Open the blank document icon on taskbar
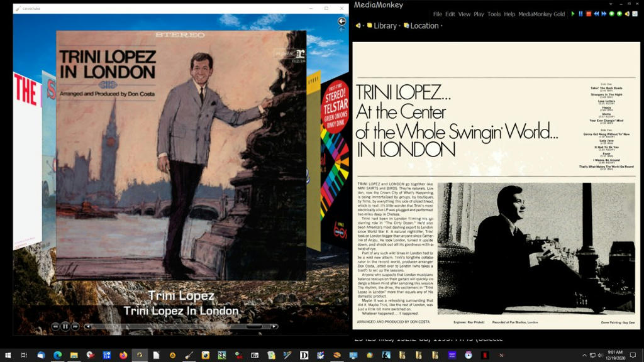The image size is (644, 362). click(156, 355)
